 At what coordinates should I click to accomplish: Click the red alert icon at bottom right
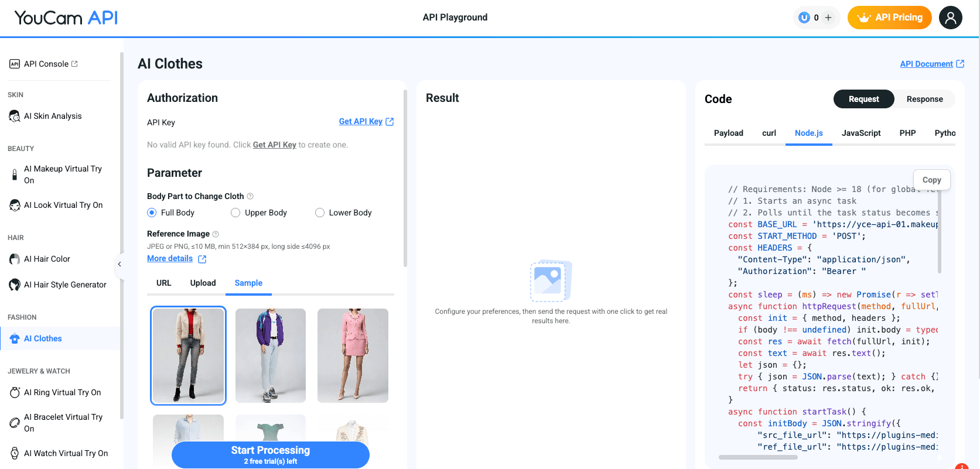962,466
